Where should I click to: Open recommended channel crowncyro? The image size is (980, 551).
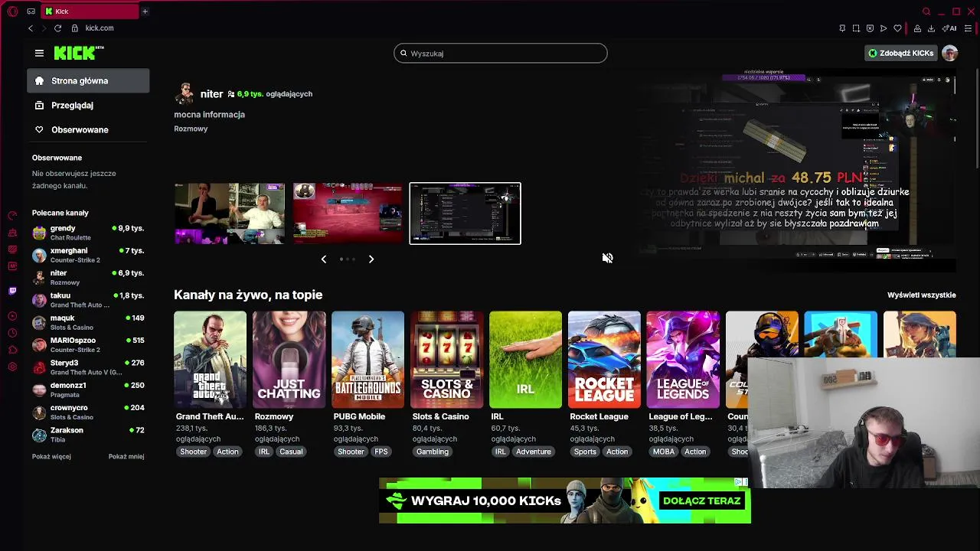click(x=88, y=412)
